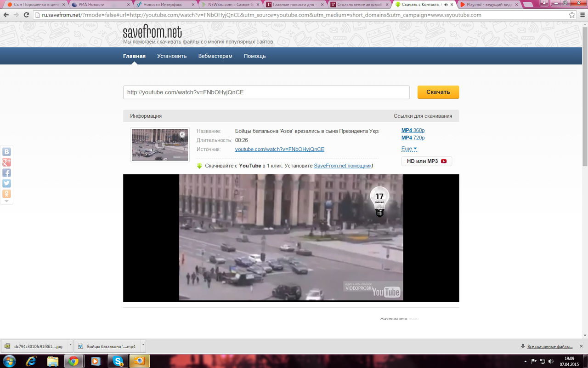This screenshot has height=368, width=588.
Task: Click the YouTube logo on the video
Action: 386,292
